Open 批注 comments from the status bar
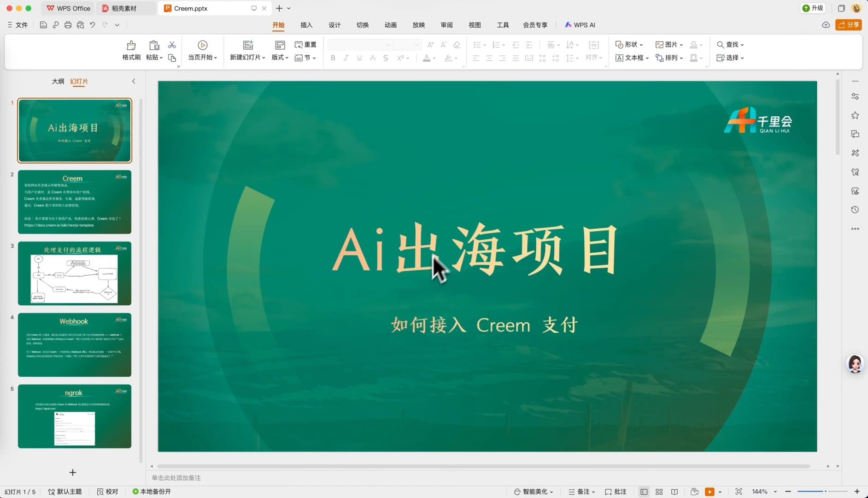The image size is (868, 498). coord(615,492)
